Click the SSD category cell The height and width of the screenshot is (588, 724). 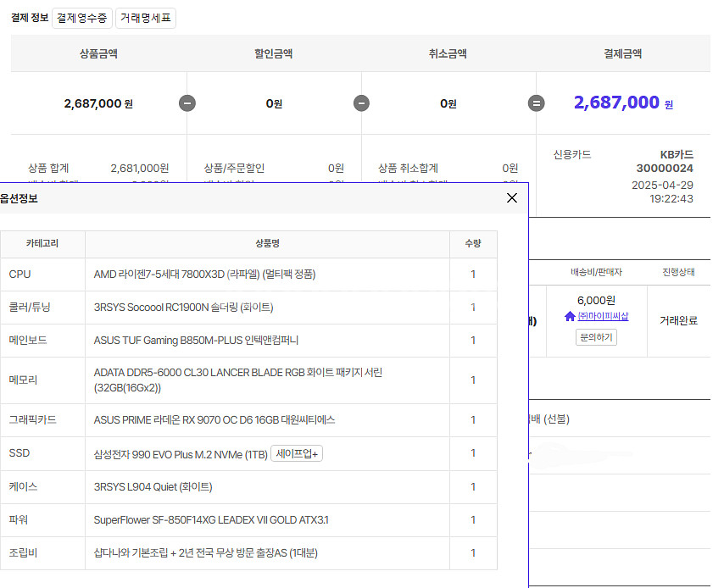(42, 453)
